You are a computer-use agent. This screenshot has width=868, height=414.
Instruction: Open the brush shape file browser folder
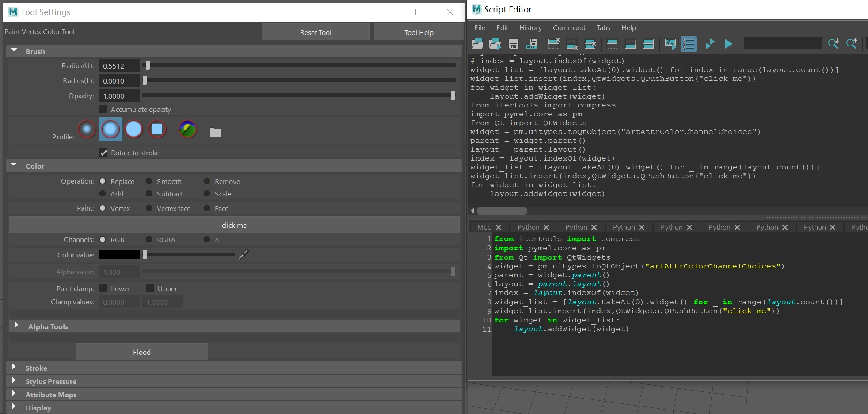[216, 132]
